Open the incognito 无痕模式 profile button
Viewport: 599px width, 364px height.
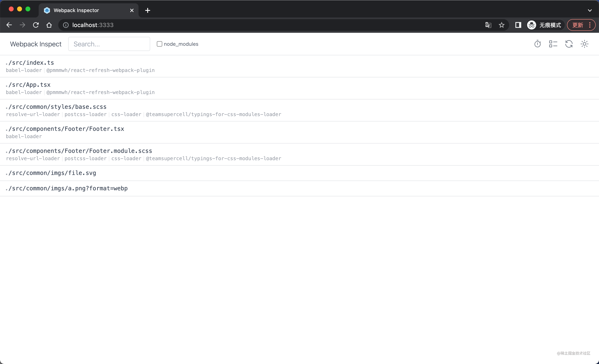click(x=545, y=25)
